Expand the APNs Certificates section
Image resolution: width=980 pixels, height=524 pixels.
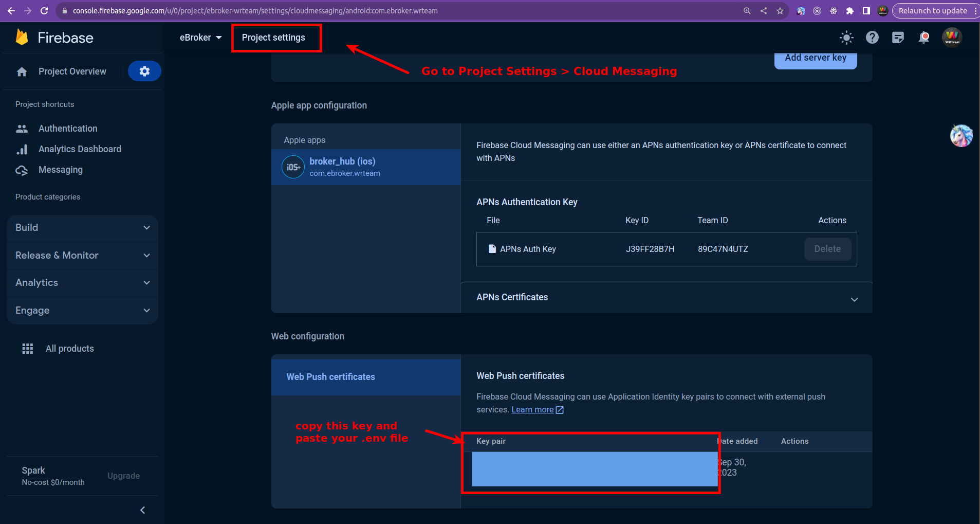click(667, 298)
